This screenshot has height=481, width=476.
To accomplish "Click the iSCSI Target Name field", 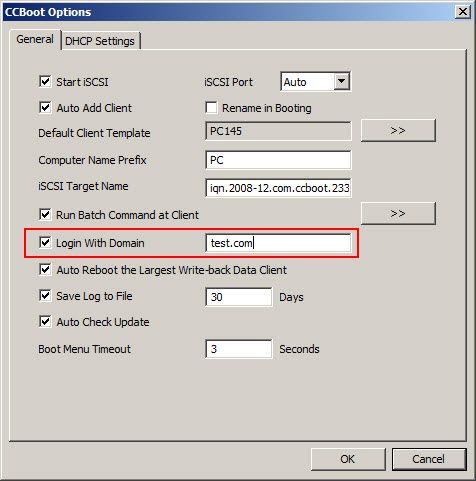I will tap(278, 188).
